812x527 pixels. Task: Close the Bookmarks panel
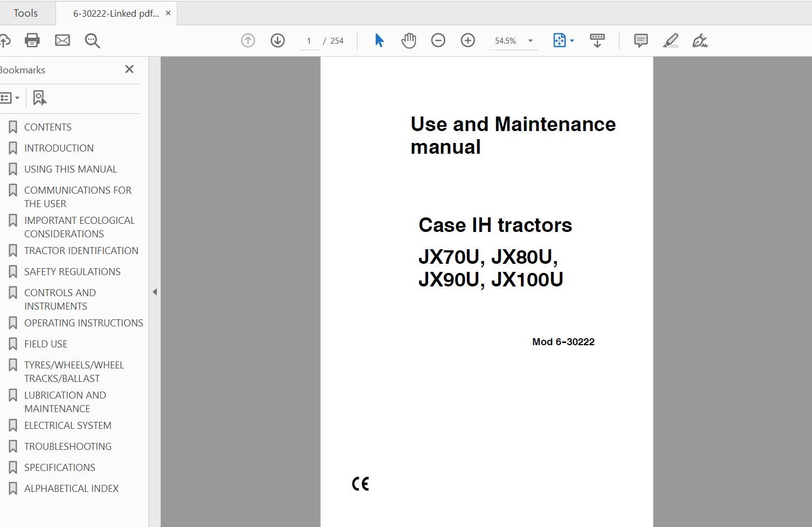129,69
